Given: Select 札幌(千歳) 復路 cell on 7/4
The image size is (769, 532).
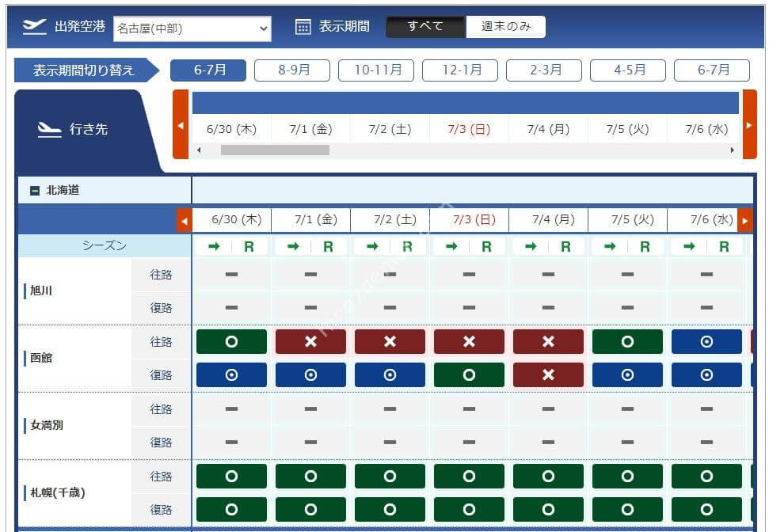Looking at the screenshot, I should [x=548, y=510].
